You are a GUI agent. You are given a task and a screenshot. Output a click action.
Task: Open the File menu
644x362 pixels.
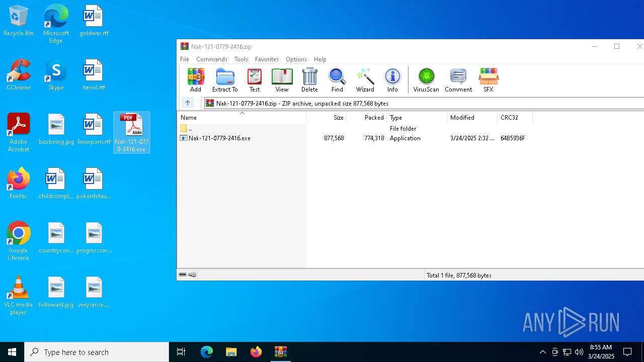(x=185, y=59)
